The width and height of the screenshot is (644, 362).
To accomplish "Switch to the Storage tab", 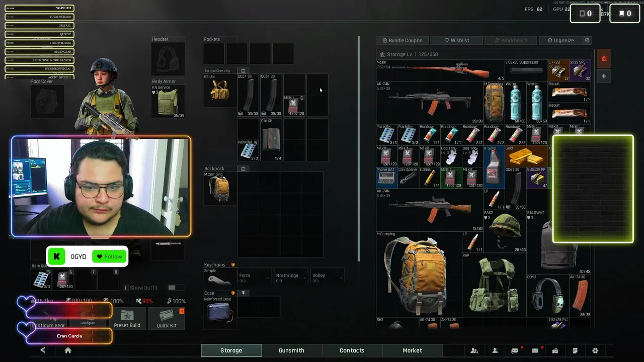I will (231, 350).
